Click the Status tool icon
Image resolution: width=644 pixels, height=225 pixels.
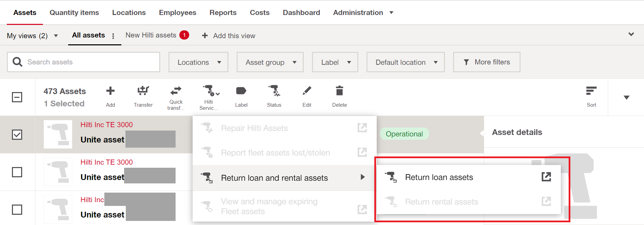[274, 91]
